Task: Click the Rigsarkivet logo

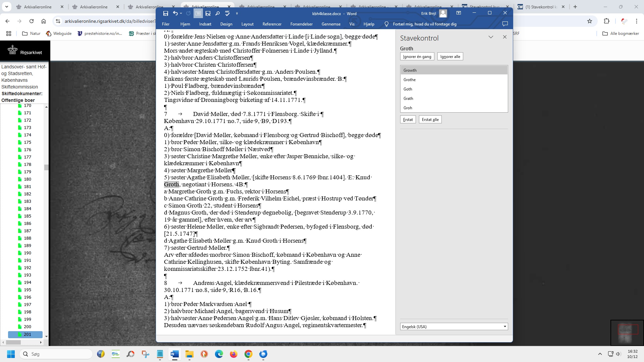Action: coord(25,50)
